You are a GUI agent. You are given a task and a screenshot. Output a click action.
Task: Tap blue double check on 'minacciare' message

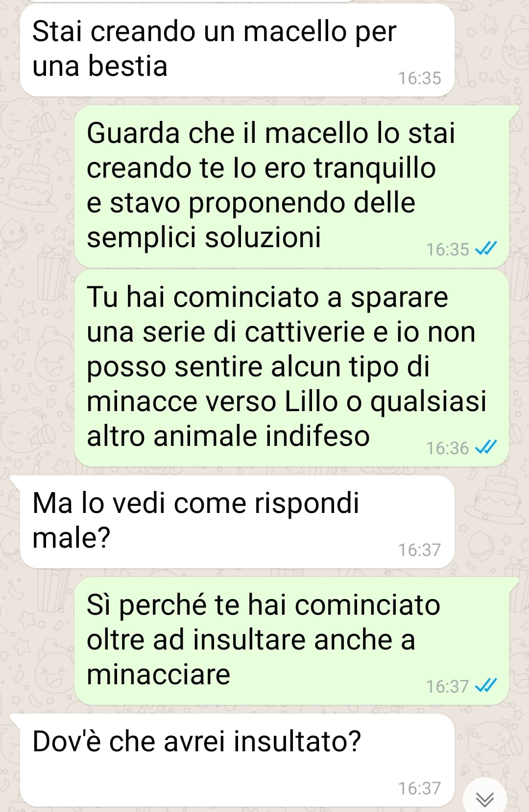pyautogui.click(x=486, y=686)
